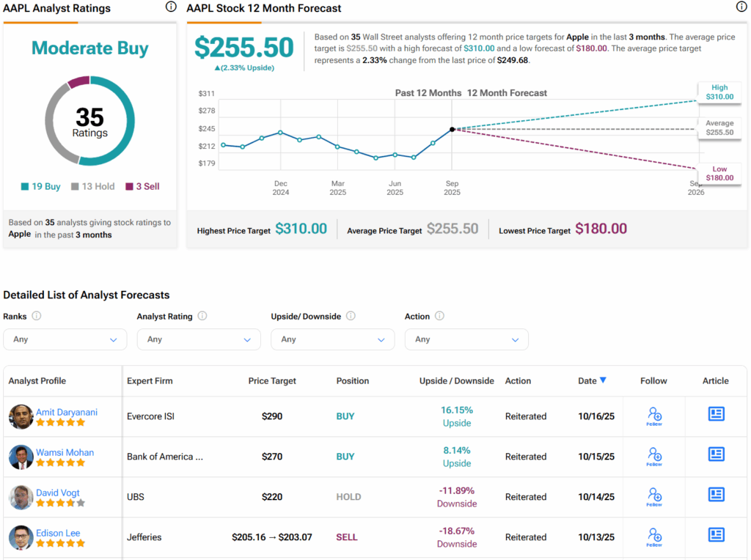
Task: Open article icon for Edison Lee row
Action: (x=716, y=535)
